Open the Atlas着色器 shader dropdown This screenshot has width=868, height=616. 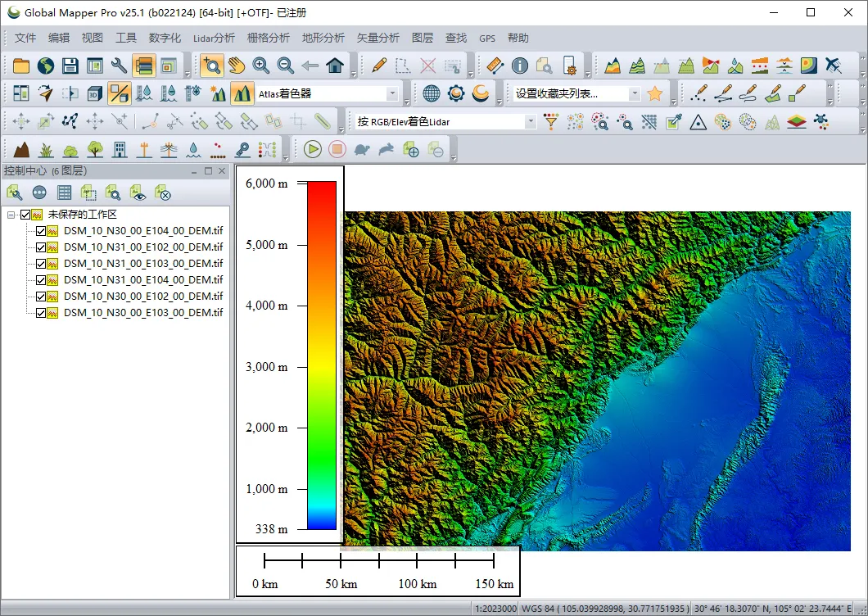coord(392,94)
